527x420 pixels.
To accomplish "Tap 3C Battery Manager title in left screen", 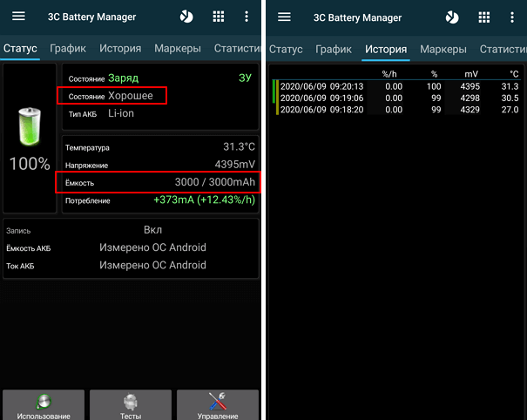I will coord(91,17).
